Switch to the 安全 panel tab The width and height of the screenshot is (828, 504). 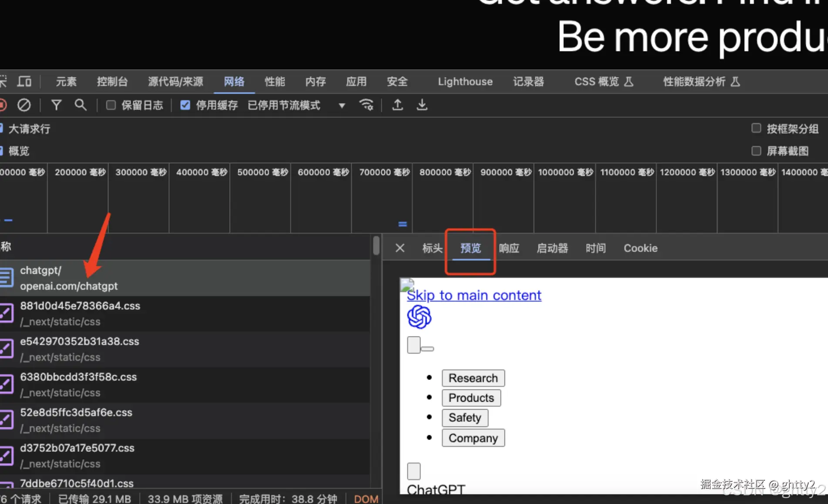pos(397,81)
